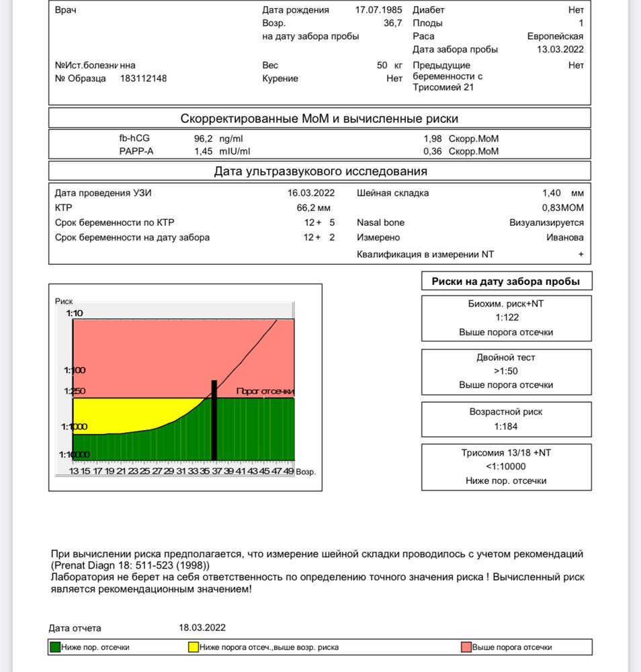The image size is (641, 672).
Task: Click the 'Скорректированные МоМ и вычисленные риски' heading
Action: 319,119
